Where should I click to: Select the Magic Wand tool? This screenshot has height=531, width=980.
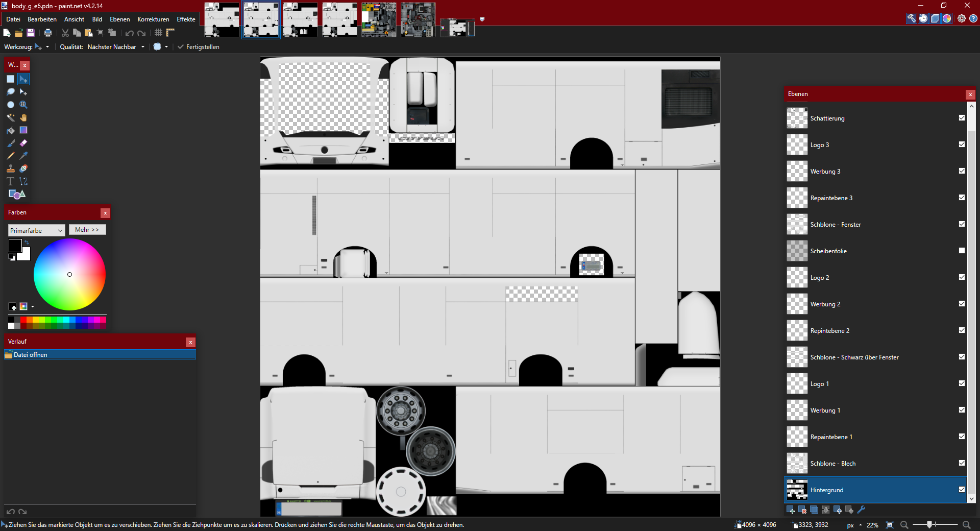pos(10,117)
